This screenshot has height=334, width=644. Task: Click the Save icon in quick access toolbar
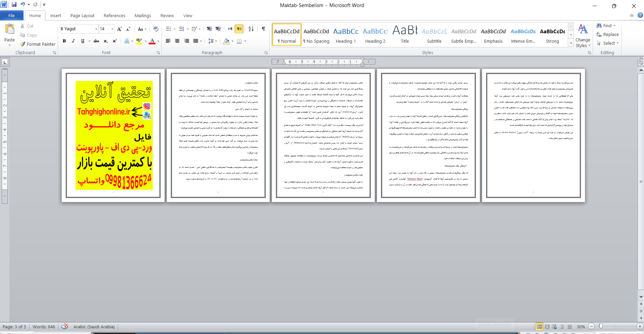click(x=14, y=5)
